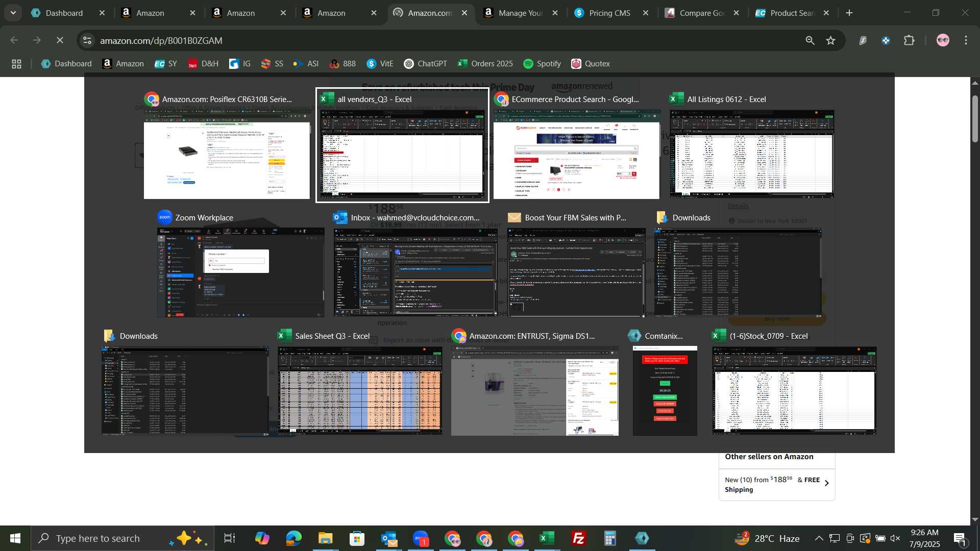The width and height of the screenshot is (980, 551).
Task: Open the Spotify bookmark
Action: 542,64
